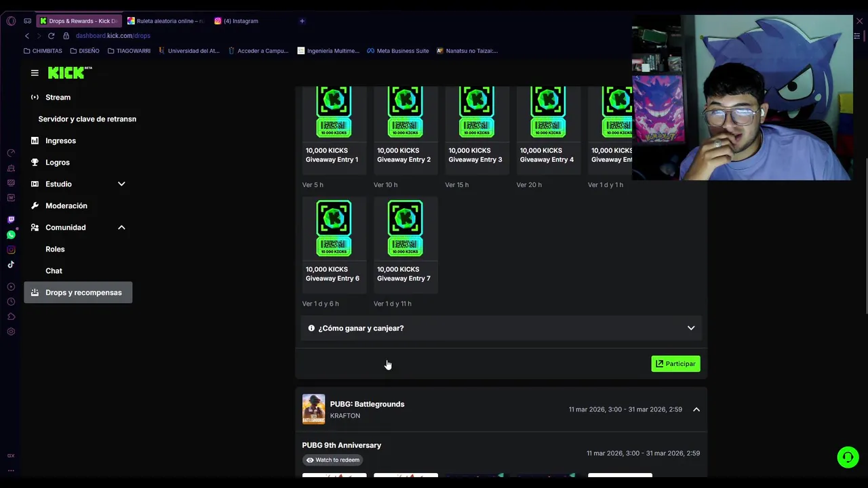Select the Drops & Rewards Kick tab
Image resolution: width=868 pixels, height=488 pixels.
(79, 21)
